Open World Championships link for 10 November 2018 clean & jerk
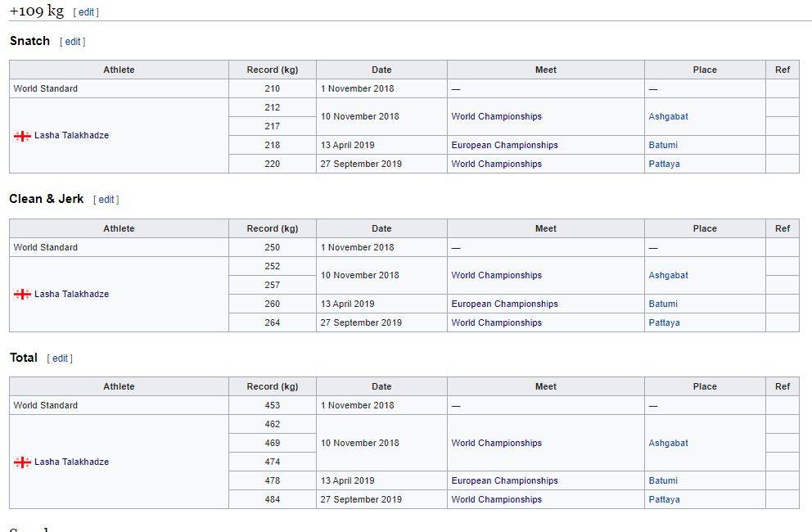The width and height of the screenshot is (812, 532). click(x=496, y=275)
